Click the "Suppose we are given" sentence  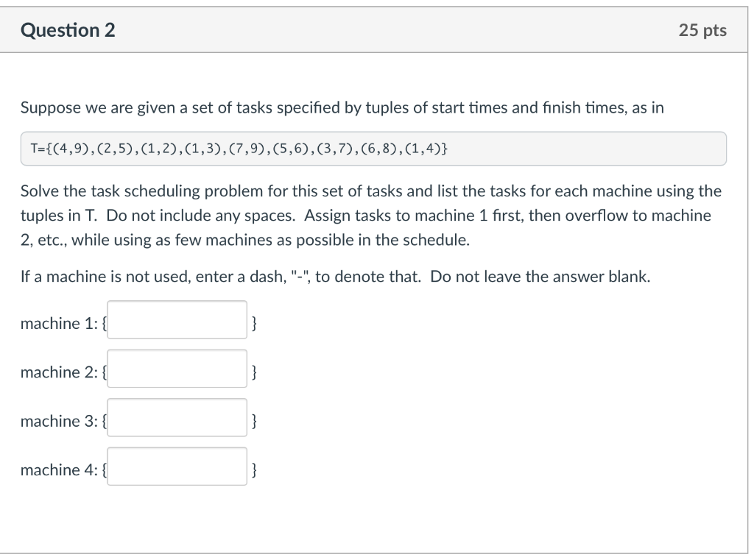(x=342, y=107)
